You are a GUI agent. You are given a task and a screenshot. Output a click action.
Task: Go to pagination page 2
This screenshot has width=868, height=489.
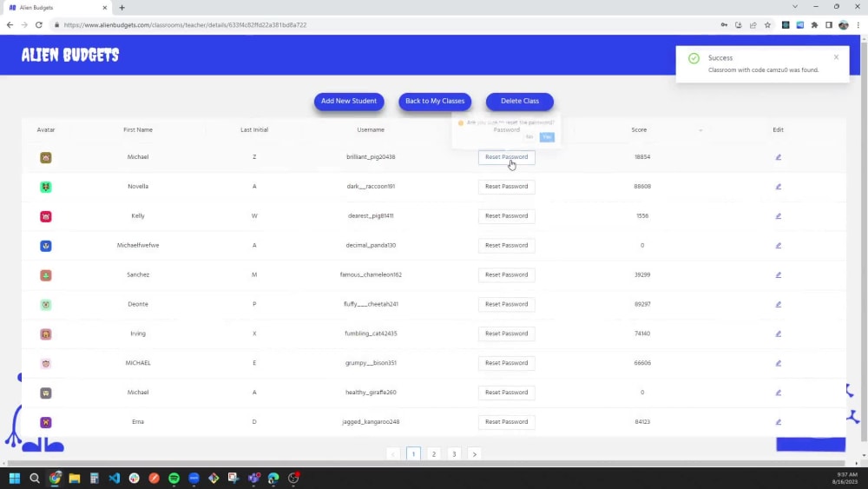(434, 454)
